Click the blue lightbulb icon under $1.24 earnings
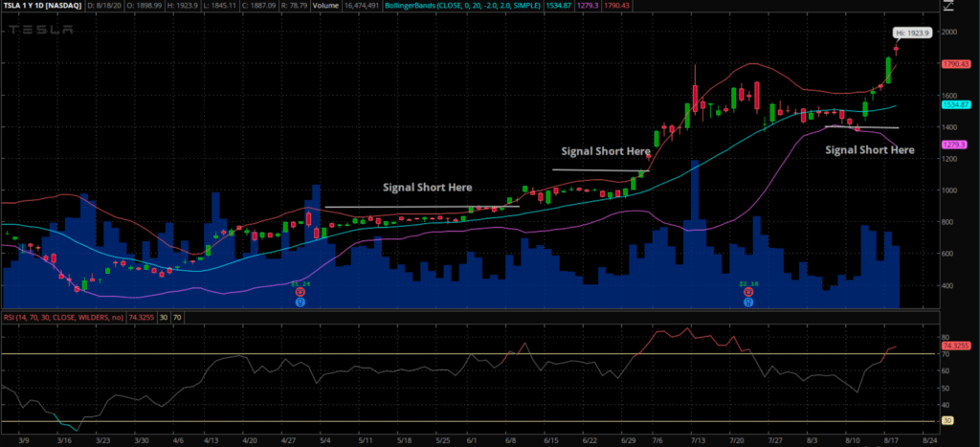Image resolution: width=980 pixels, height=447 pixels. tap(301, 302)
